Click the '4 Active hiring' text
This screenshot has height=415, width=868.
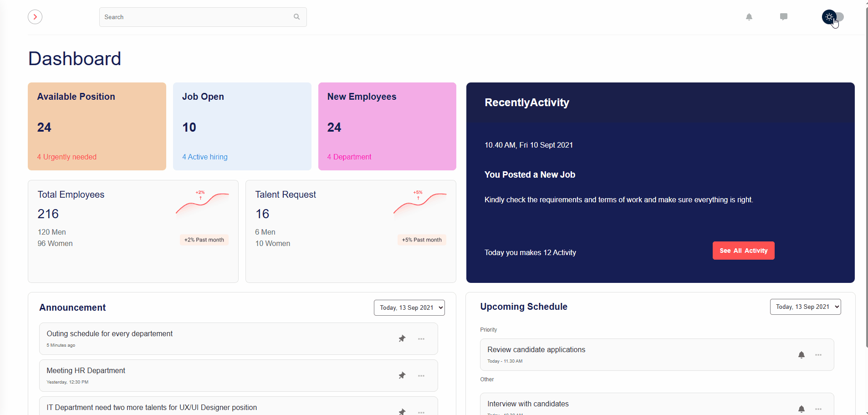click(205, 157)
